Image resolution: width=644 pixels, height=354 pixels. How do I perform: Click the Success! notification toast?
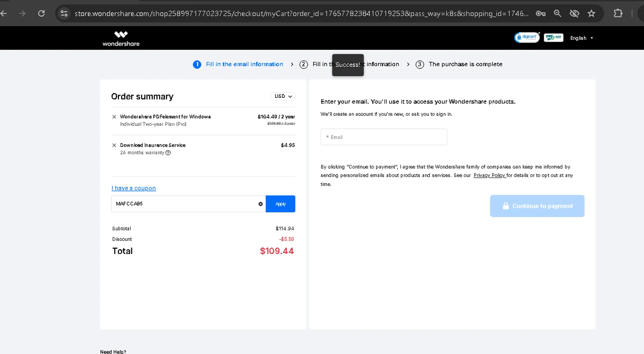[x=348, y=65]
